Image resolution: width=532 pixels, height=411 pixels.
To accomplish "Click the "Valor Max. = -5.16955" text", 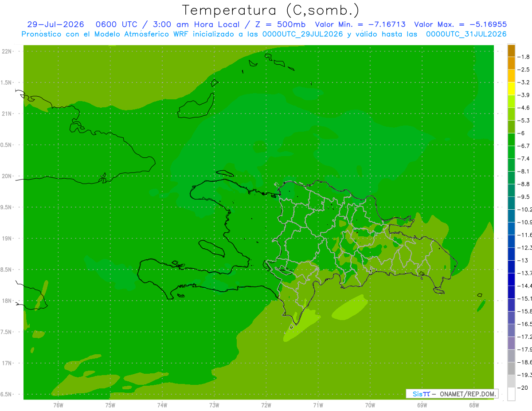I will pyautogui.click(x=460, y=24).
